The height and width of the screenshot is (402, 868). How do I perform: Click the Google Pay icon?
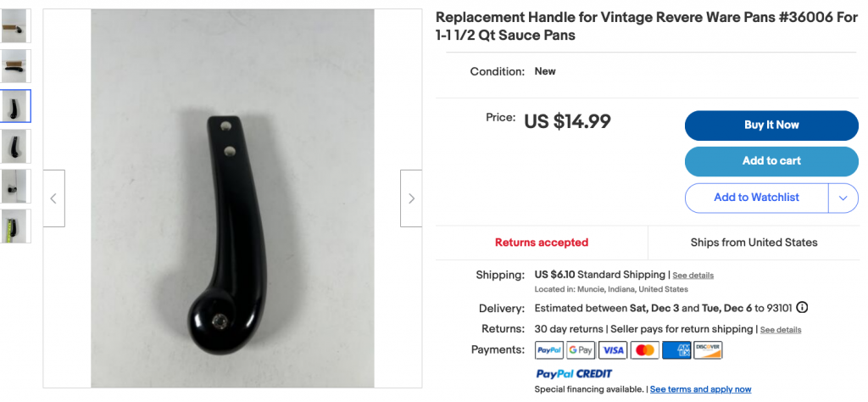[581, 350]
